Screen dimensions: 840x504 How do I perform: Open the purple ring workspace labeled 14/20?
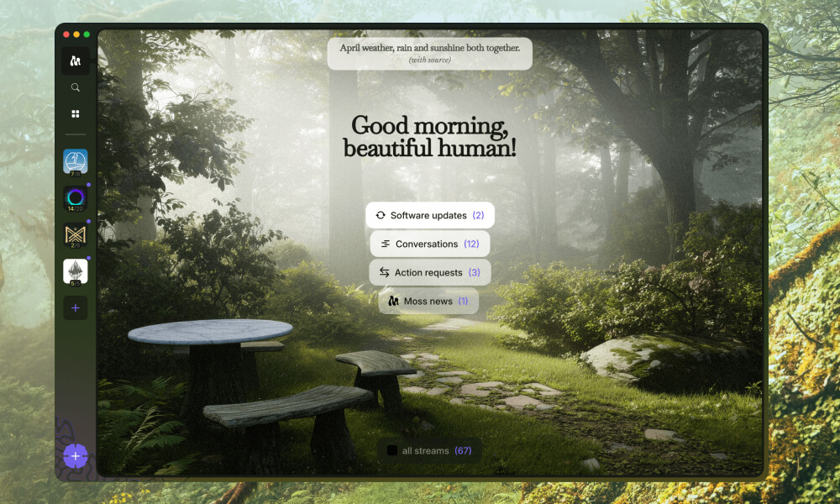(x=75, y=199)
